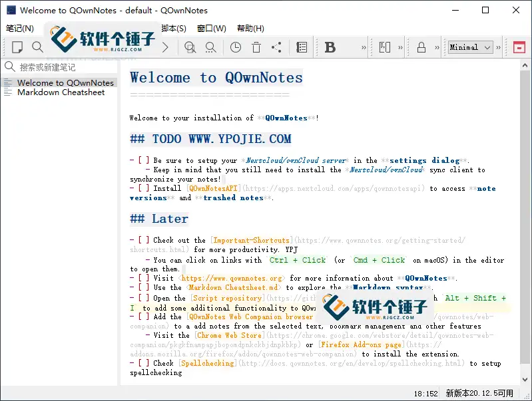This screenshot has height=401, width=532.
Task: Click the lock note editing icon
Action: pyautogui.click(x=421, y=47)
